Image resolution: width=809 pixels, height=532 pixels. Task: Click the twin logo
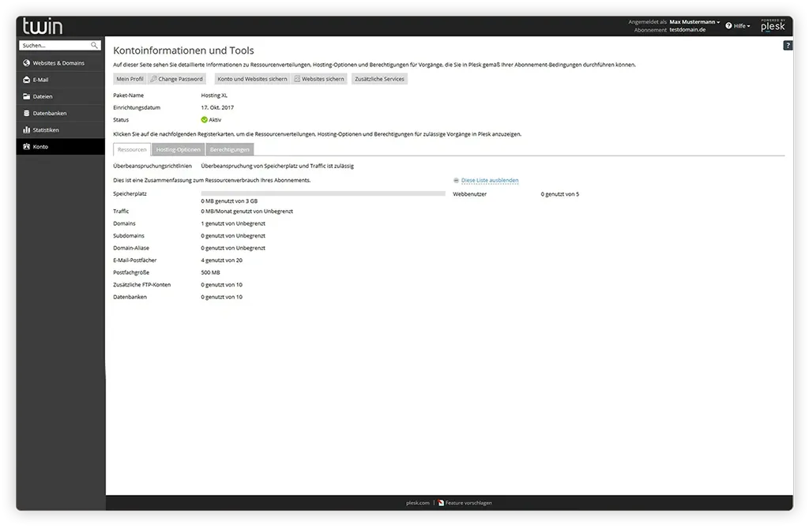pos(43,26)
